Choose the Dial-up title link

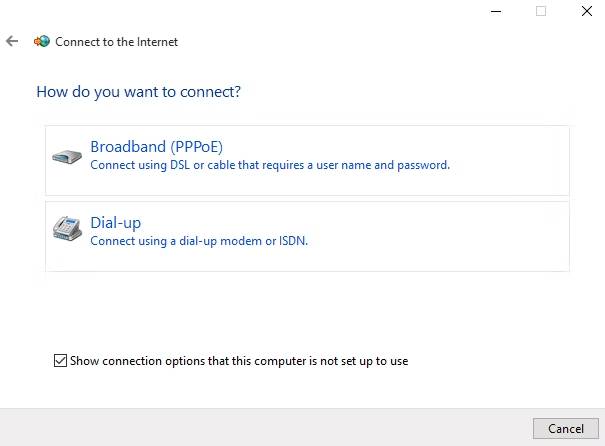pyautogui.click(x=115, y=223)
